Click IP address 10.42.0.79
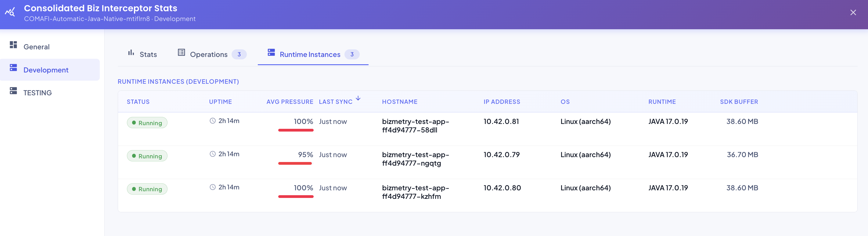The height and width of the screenshot is (236, 868). (x=501, y=155)
